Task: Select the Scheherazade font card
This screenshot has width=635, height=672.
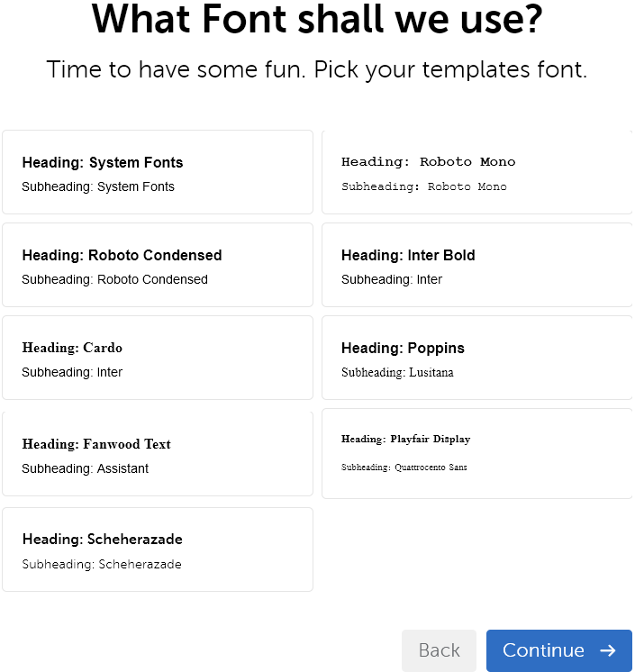Action: click(158, 549)
